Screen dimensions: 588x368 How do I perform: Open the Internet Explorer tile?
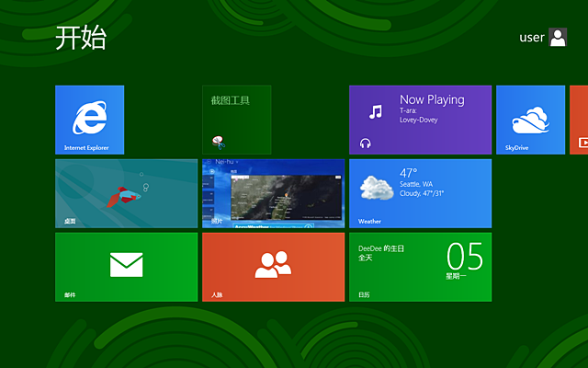pyautogui.click(x=90, y=120)
